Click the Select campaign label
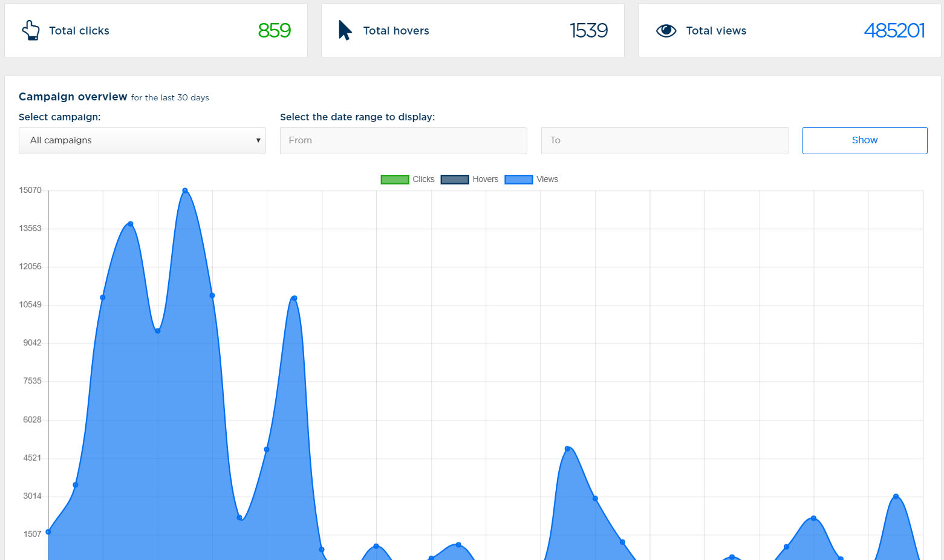This screenshot has height=560, width=944. coord(60,117)
